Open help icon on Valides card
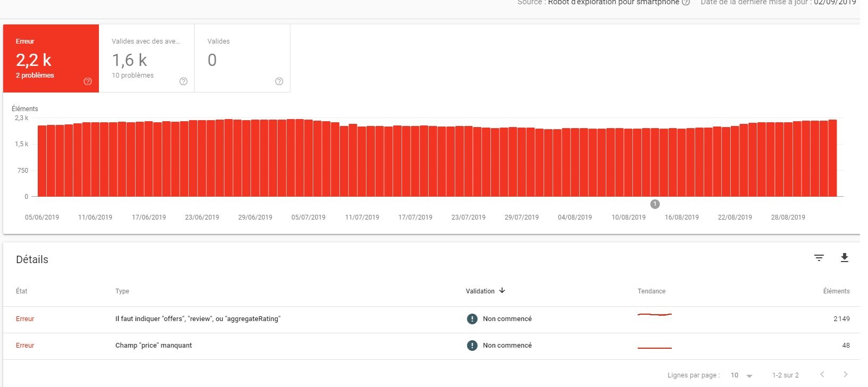Viewport: 868px width, 387px height. (279, 81)
